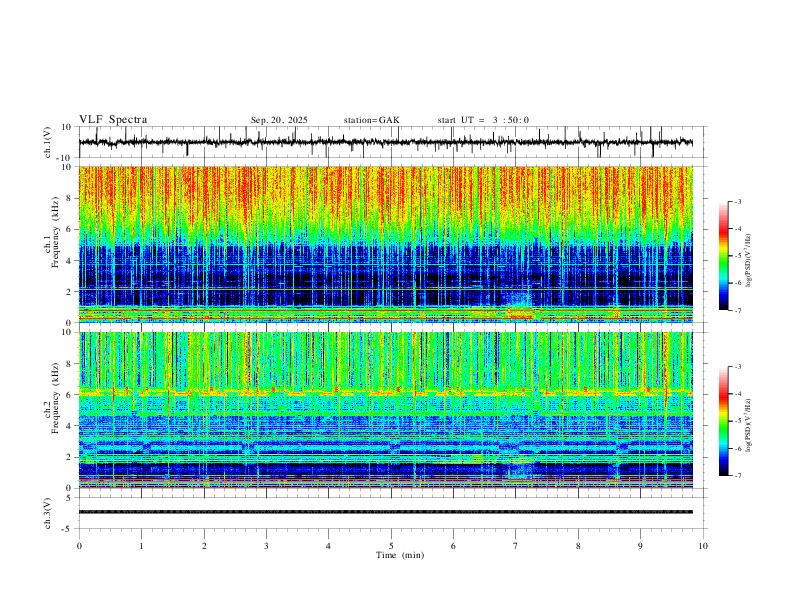Click the 'Time (min)' axis title

pos(400,555)
